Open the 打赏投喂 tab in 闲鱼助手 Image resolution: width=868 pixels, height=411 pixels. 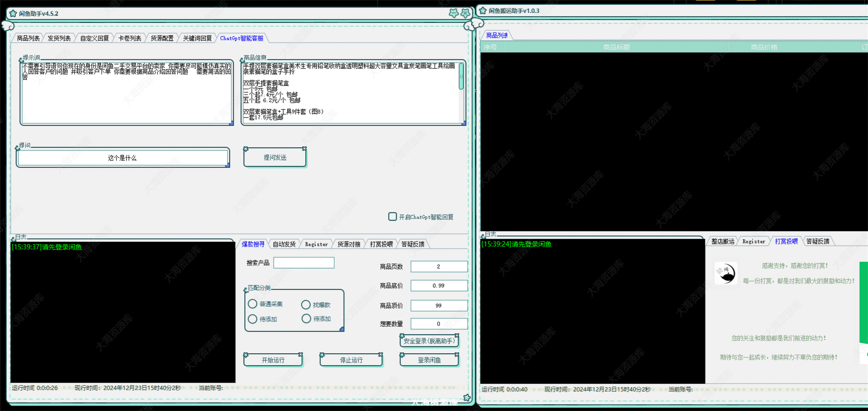(381, 244)
